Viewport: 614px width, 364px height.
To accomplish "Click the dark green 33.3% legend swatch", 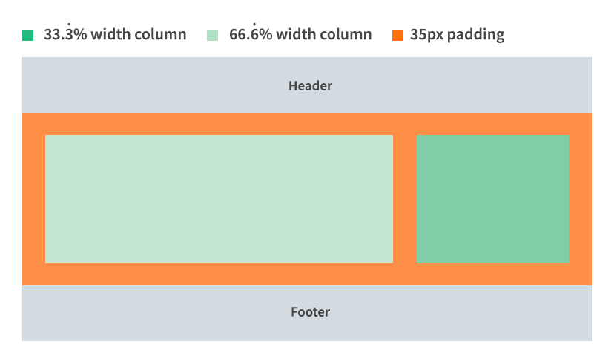I will point(28,35).
